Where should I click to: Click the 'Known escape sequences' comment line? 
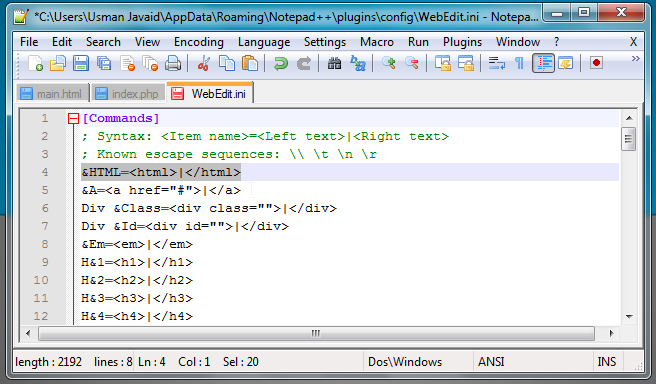pos(229,154)
